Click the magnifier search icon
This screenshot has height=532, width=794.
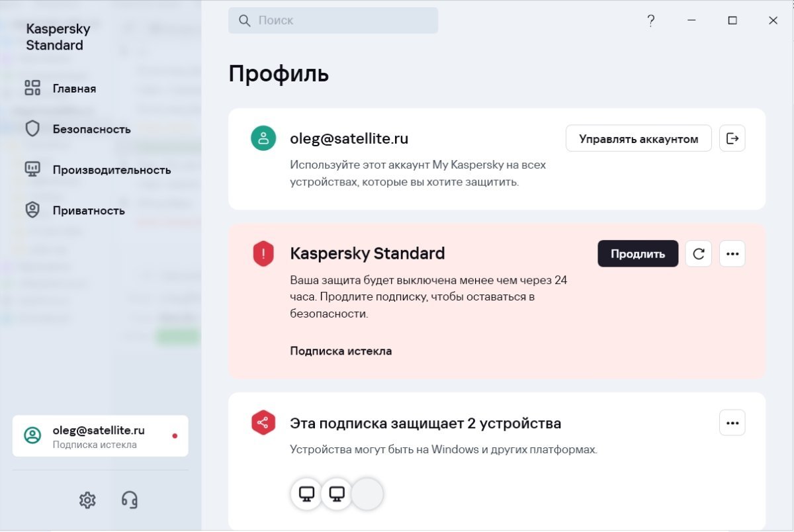coord(245,21)
